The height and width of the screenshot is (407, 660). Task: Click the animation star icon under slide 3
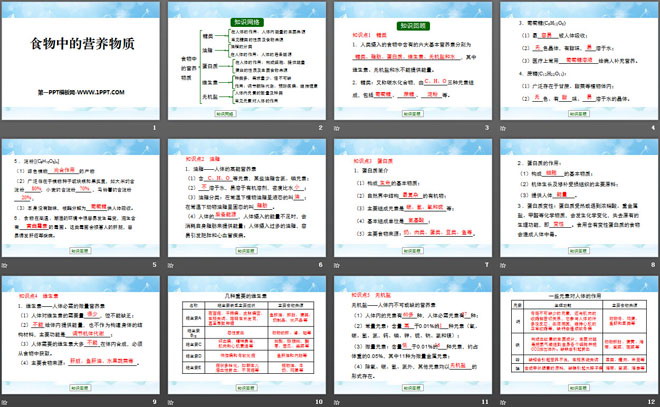[337, 128]
